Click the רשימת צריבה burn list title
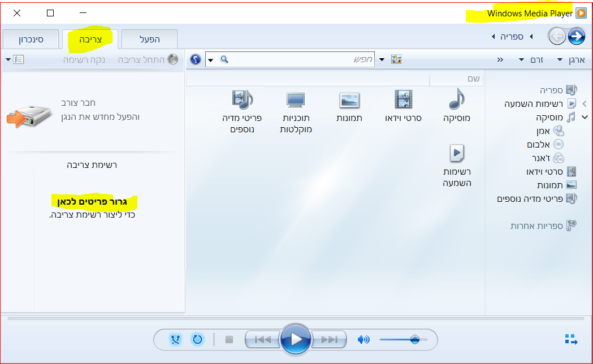 [92, 165]
